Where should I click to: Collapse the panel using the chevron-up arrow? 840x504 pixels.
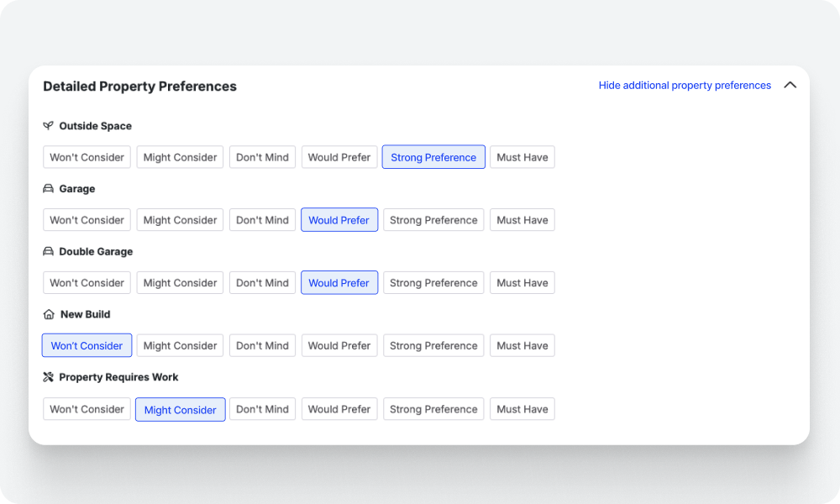[790, 85]
